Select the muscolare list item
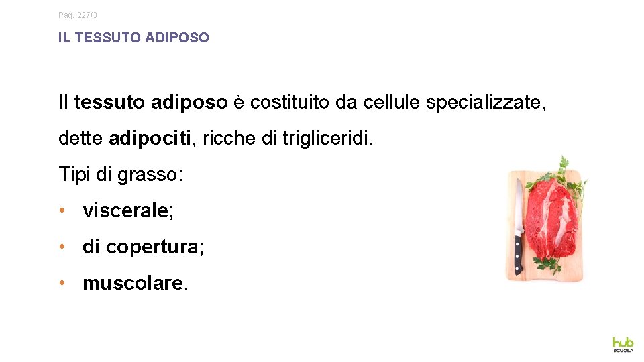The image size is (644, 362). (x=135, y=283)
